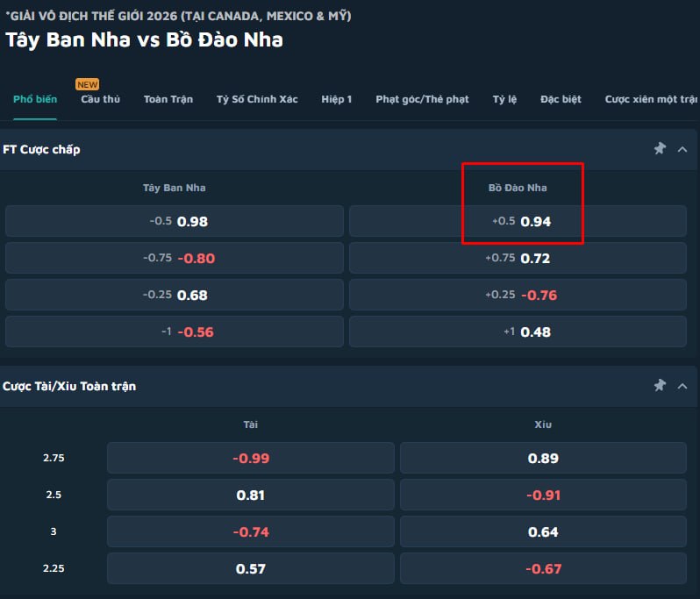
Task: Collapse the Cược Tài/Xỉu Toàn trận section
Action: [x=682, y=386]
